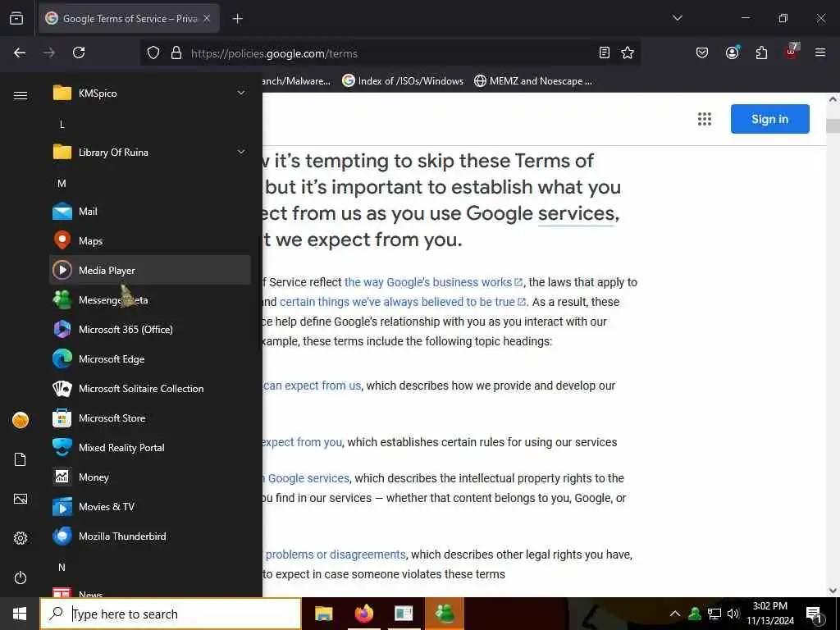Viewport: 840px width, 630px height.
Task: Open the Google apps grid
Action: tap(705, 119)
